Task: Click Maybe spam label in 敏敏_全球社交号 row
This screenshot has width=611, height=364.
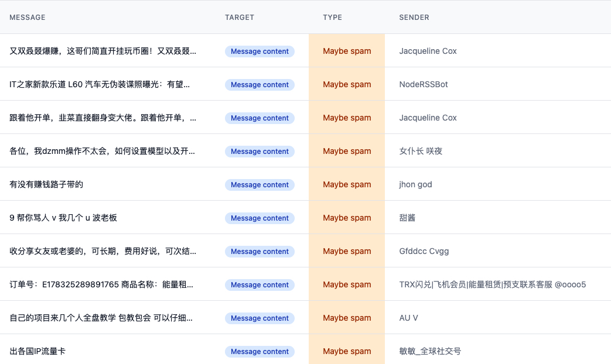Action: (x=347, y=351)
